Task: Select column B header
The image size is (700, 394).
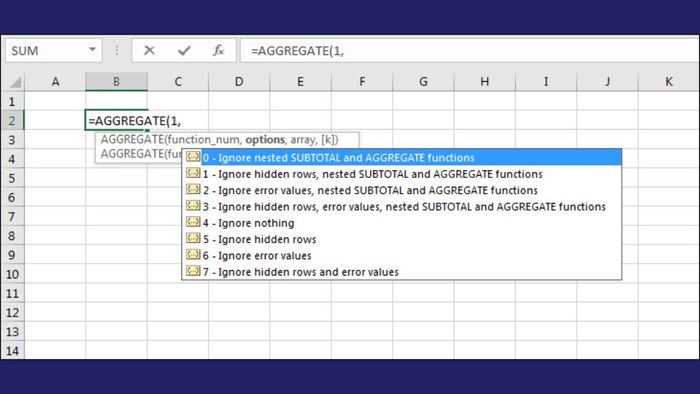Action: click(117, 82)
